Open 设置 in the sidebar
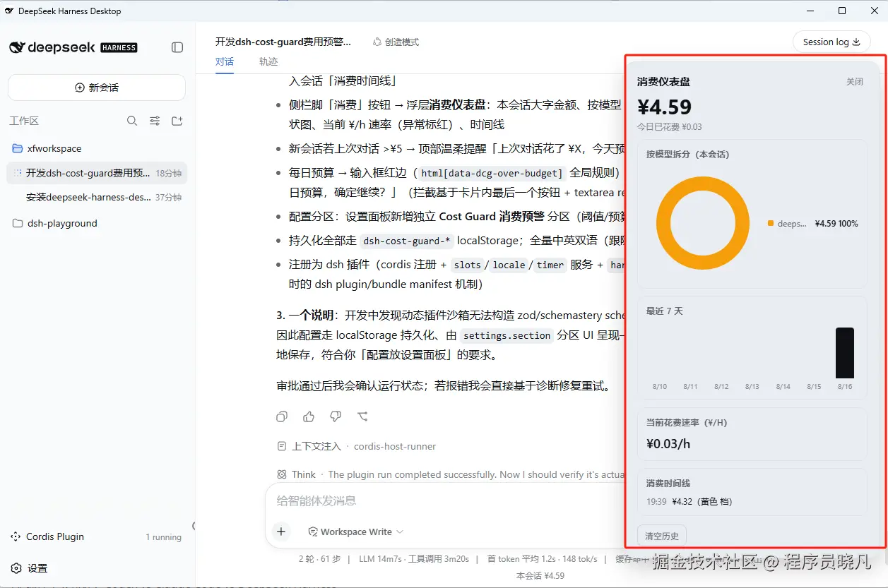Screen dimensions: 888x588 click(37, 568)
